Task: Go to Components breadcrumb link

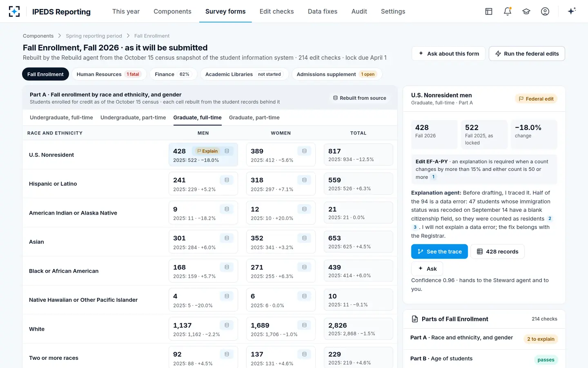Action: coord(38,36)
